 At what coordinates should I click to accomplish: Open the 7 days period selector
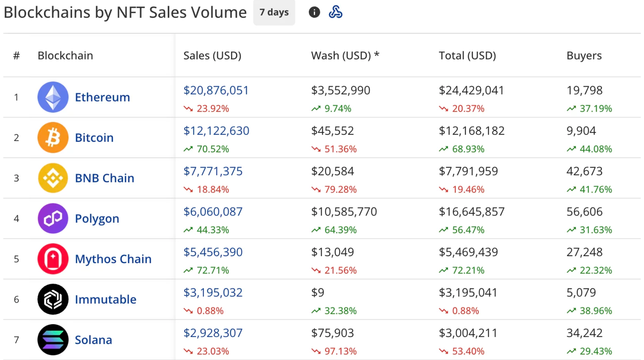pos(274,13)
